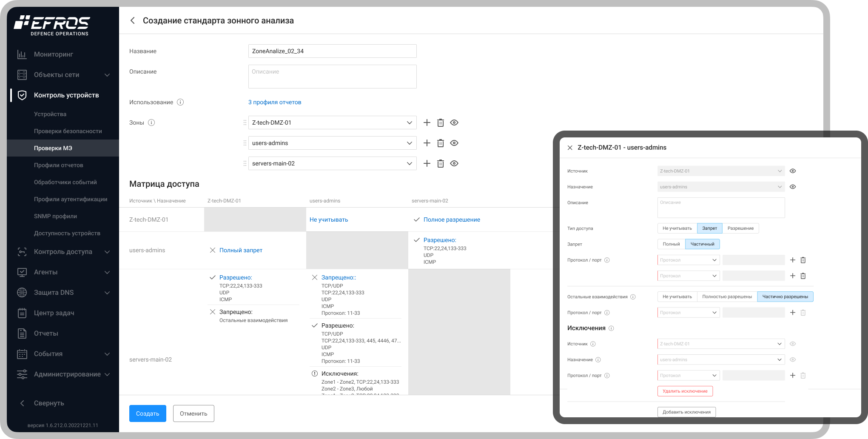Toggle visibility of zone Z-tech-DMZ-01
868x439 pixels.
pyautogui.click(x=454, y=123)
